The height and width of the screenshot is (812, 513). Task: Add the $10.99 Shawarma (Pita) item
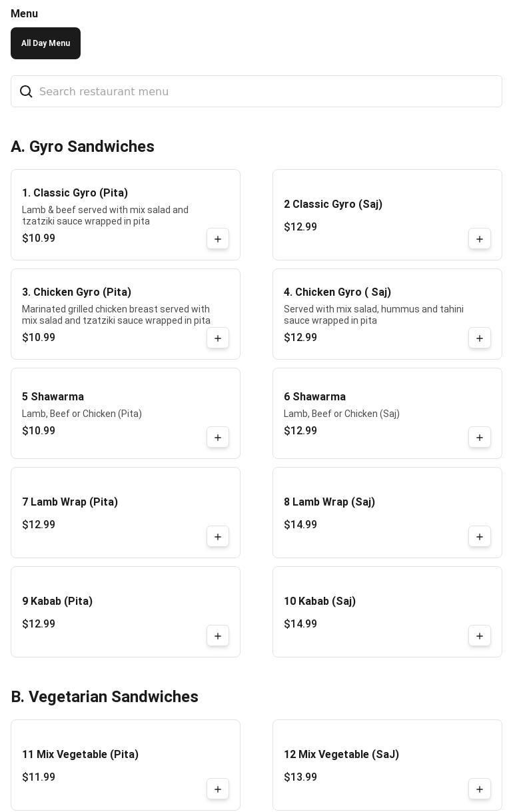tap(218, 438)
